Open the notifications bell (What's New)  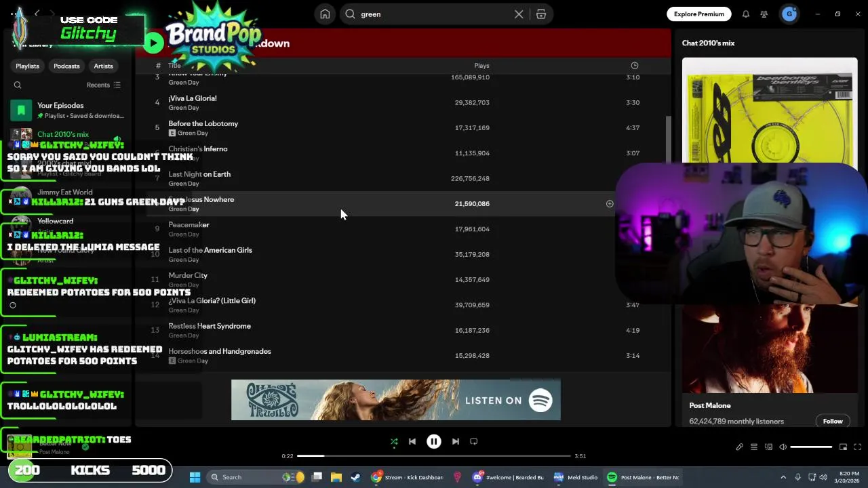pyautogui.click(x=745, y=14)
